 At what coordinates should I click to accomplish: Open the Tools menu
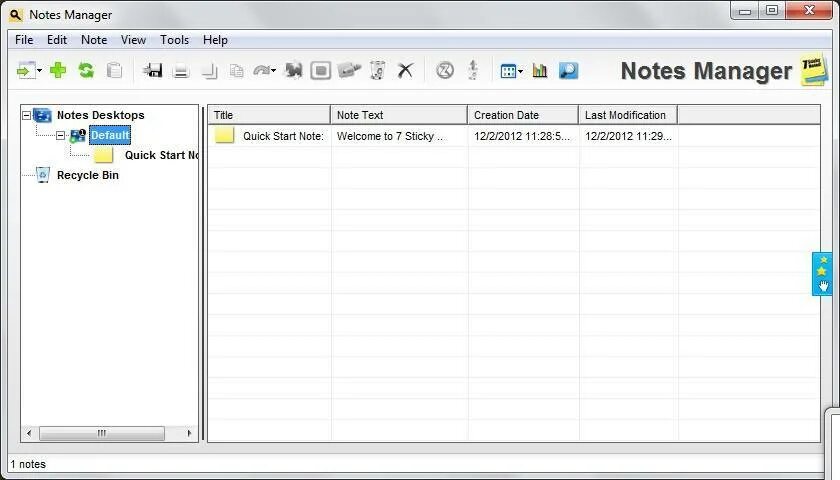175,40
